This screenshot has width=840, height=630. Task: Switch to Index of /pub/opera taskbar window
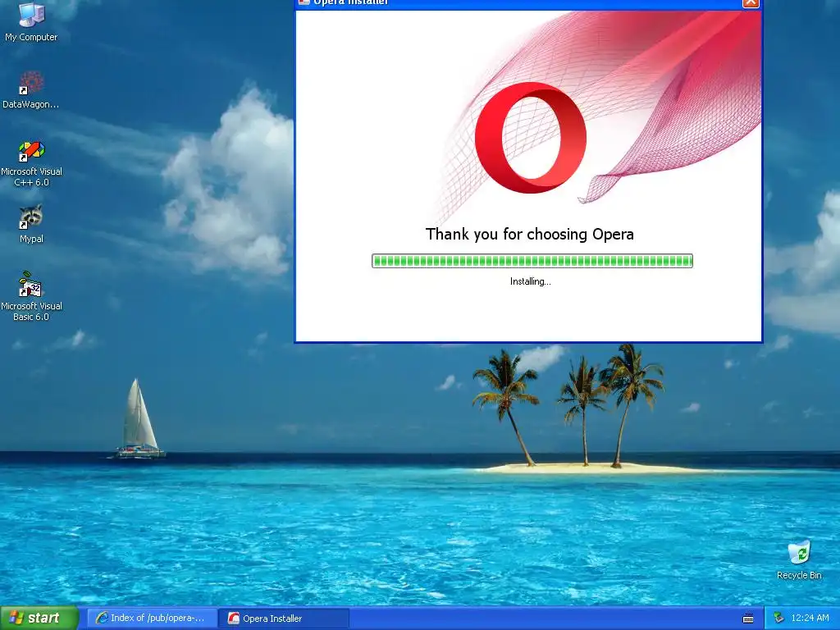(x=152, y=619)
